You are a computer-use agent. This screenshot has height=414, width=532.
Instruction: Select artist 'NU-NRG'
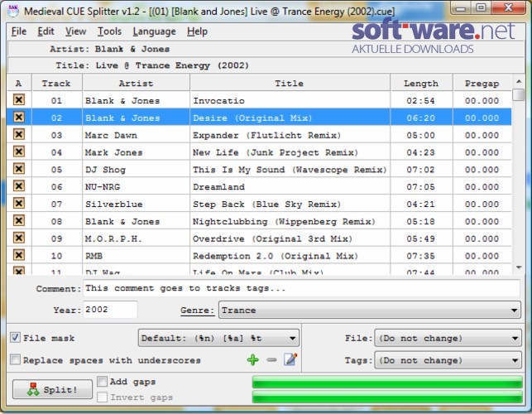(103, 187)
